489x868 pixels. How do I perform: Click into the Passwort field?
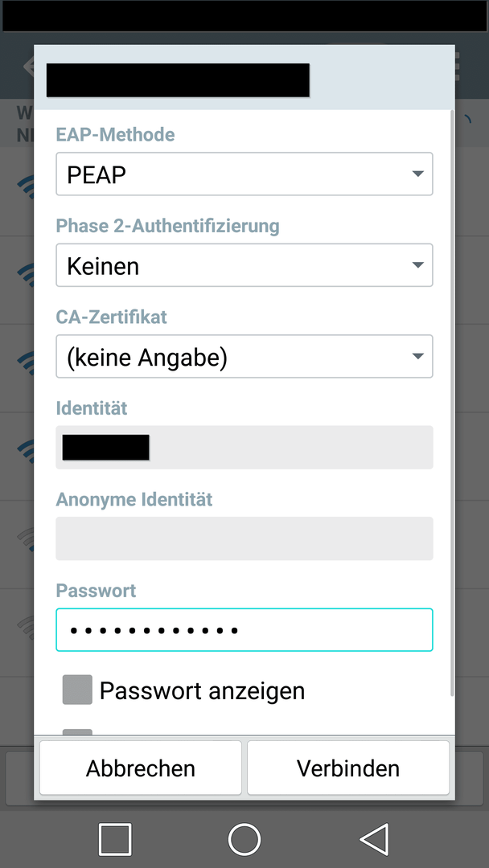pos(244,630)
